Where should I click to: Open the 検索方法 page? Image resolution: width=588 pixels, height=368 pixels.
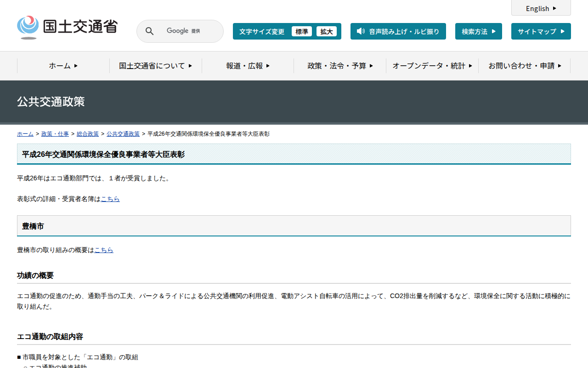point(478,31)
